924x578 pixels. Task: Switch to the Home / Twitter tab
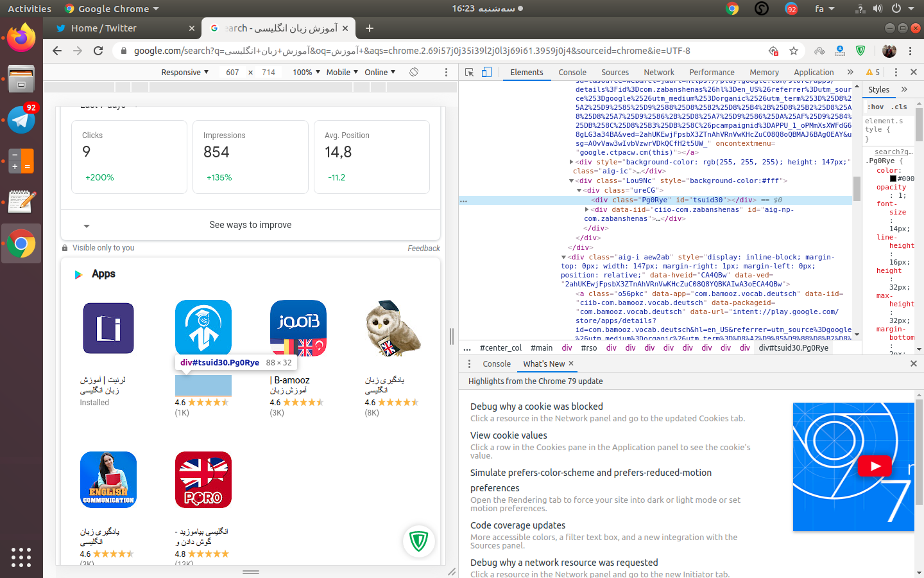point(122,28)
